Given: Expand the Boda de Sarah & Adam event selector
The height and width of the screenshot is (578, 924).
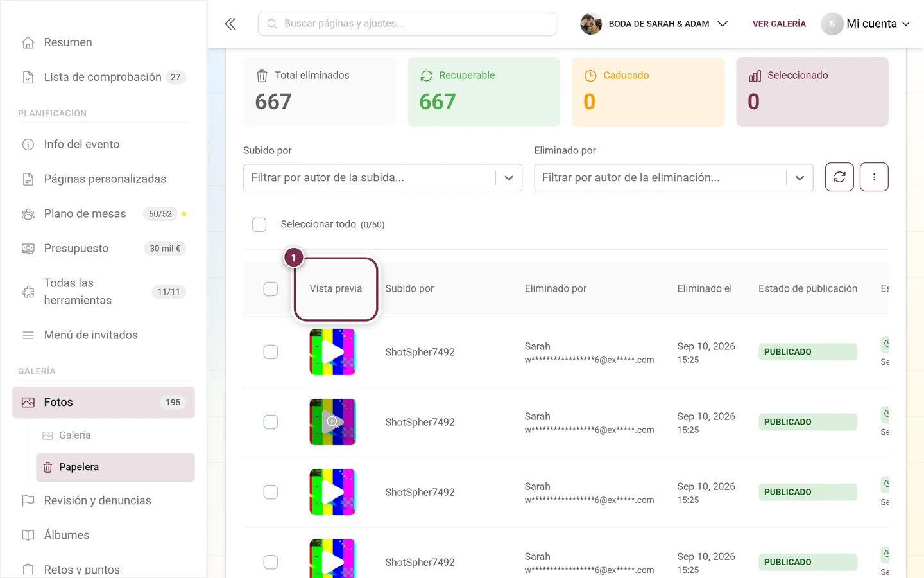Looking at the screenshot, I should [654, 24].
